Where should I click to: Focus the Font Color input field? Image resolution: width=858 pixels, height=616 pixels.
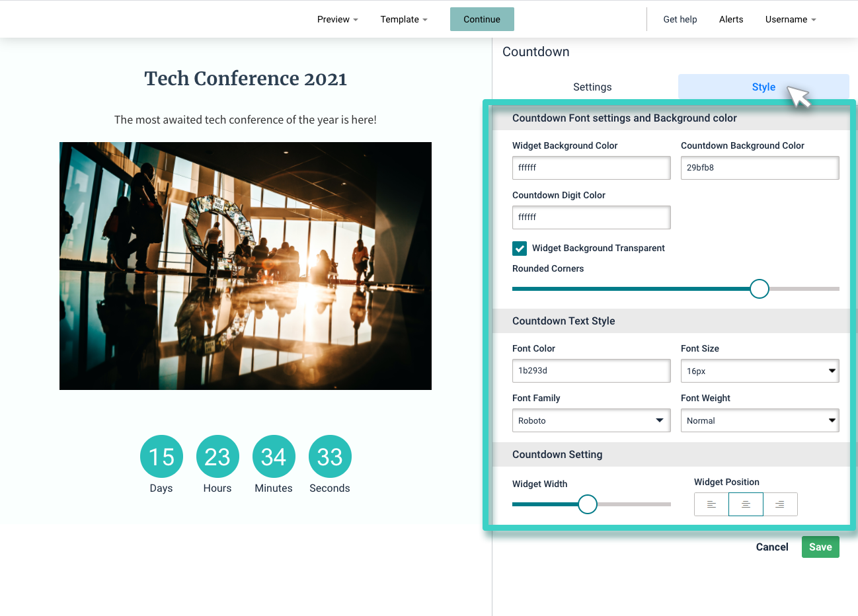(x=591, y=371)
